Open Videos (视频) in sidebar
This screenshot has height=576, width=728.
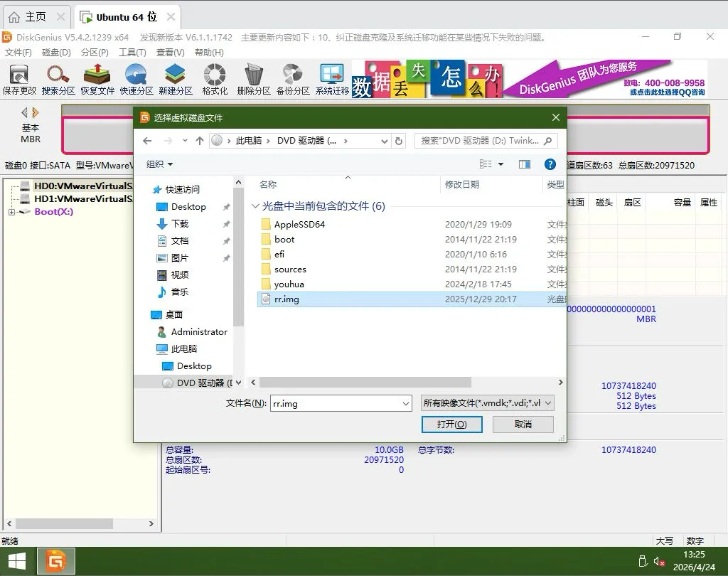pos(180,275)
